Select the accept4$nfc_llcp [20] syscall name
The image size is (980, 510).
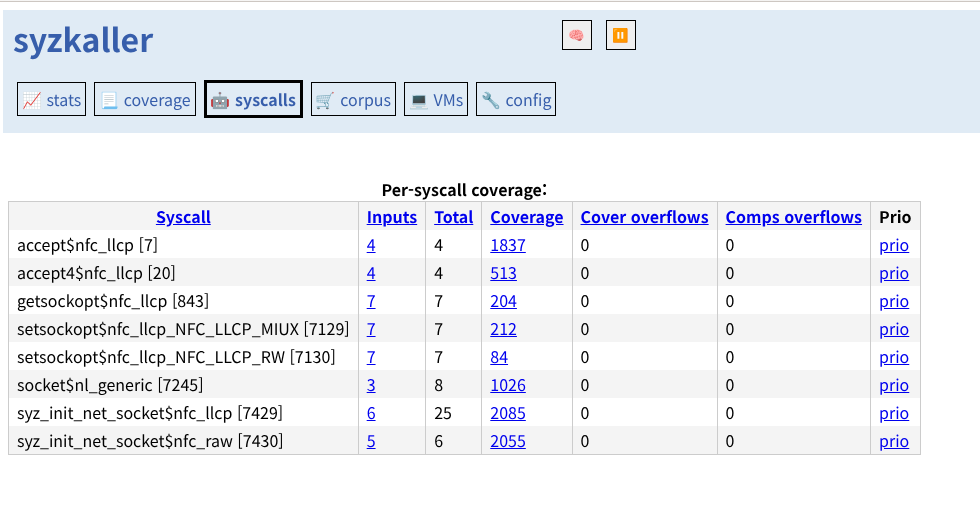(96, 273)
